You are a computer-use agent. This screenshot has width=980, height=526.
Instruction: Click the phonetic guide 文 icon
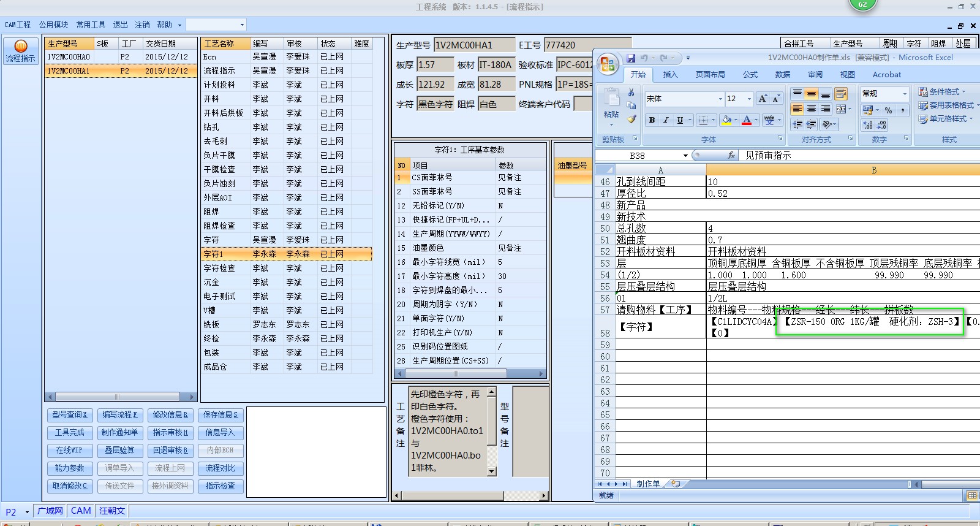pyautogui.click(x=769, y=120)
